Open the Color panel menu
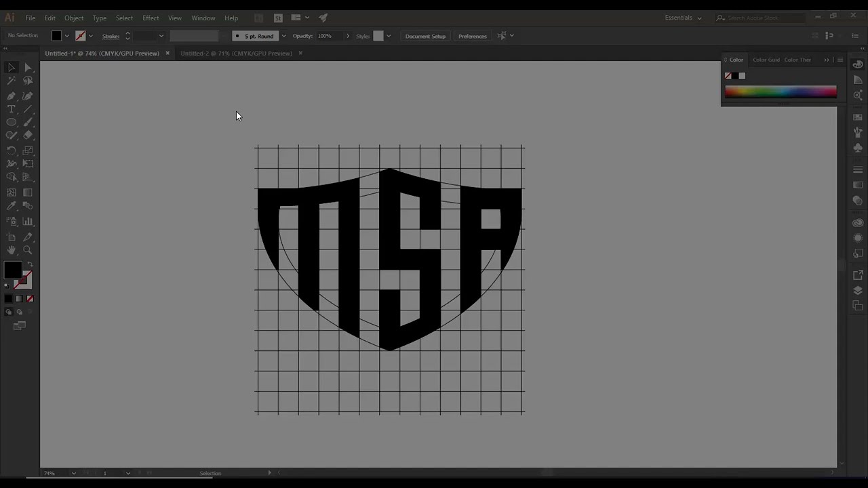 pos(840,60)
